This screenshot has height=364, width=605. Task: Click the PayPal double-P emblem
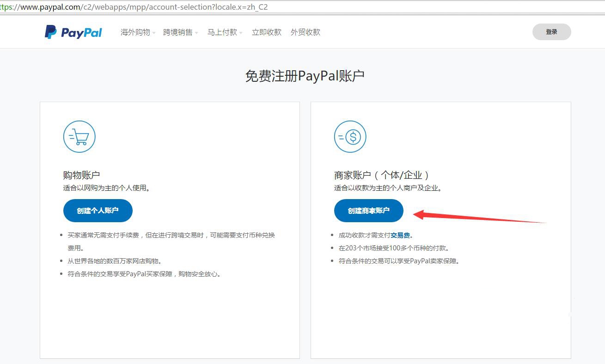click(50, 32)
